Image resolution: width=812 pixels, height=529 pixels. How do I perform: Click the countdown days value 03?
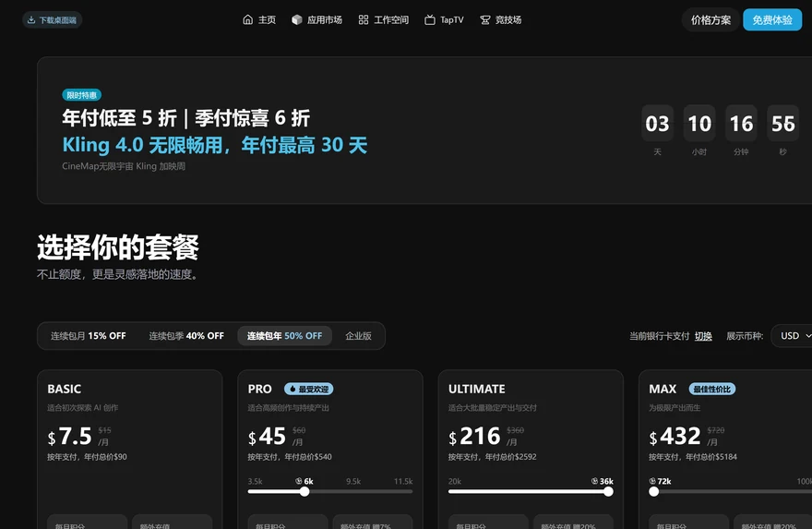tap(657, 124)
